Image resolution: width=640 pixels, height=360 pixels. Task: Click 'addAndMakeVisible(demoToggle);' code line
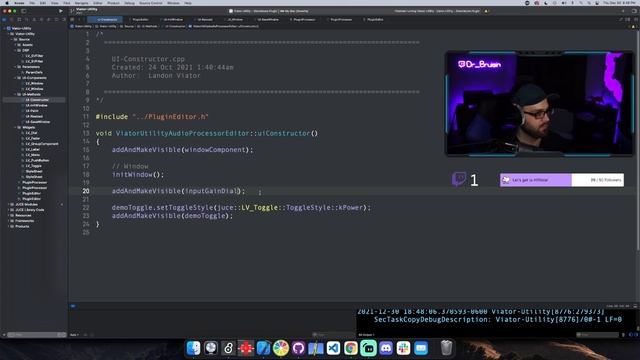(172, 216)
